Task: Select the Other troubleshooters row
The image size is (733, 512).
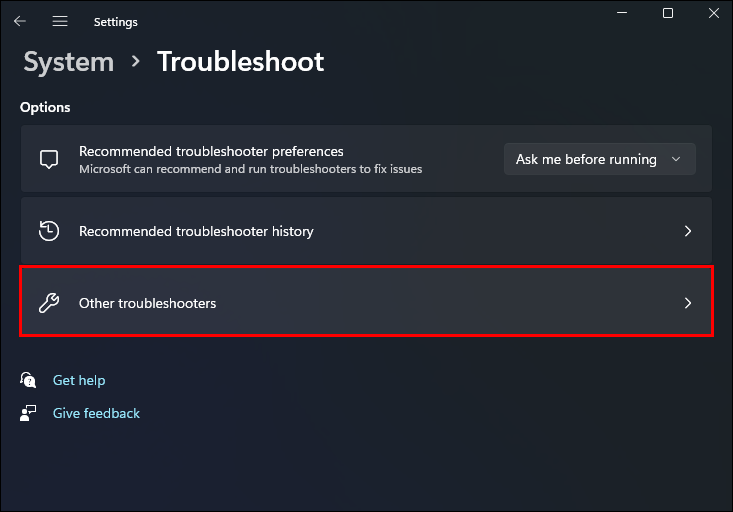Action: (x=366, y=302)
